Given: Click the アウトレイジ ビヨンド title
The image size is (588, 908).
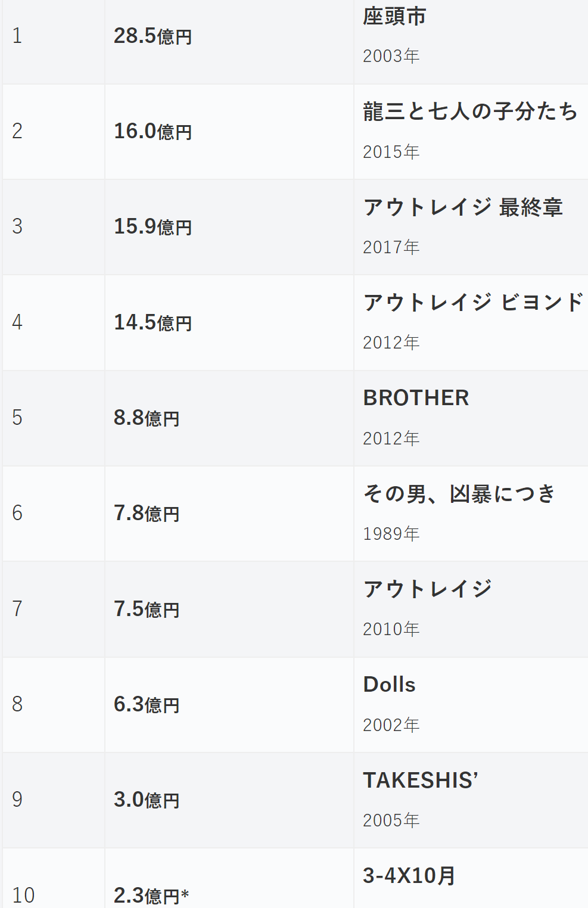Looking at the screenshot, I should pos(473,303).
